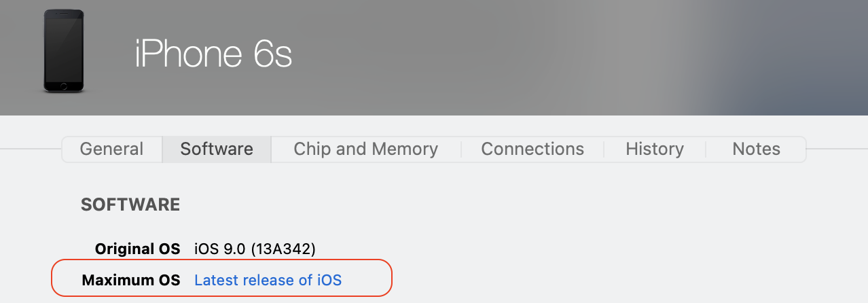868x303 pixels.
Task: Click the word iOS in the link
Action: coord(329,280)
